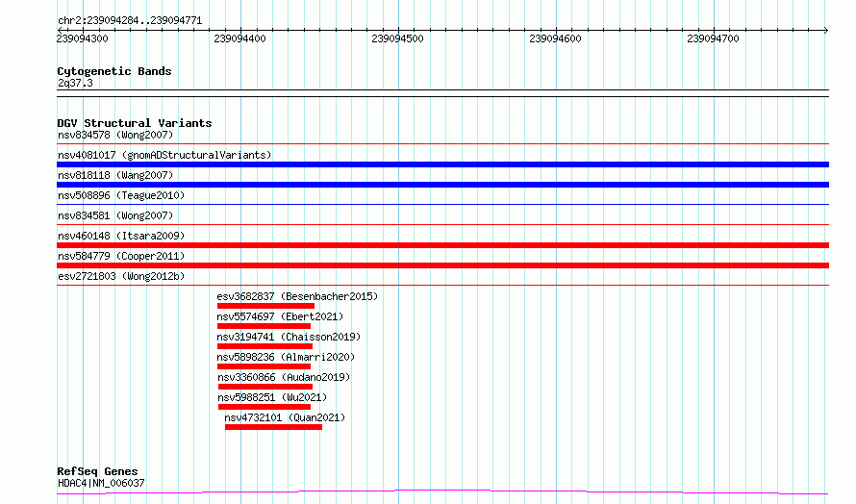Click the nsv3194741 (Chaisson2019) label
Viewport: 856px width, 504px height.
tap(289, 337)
